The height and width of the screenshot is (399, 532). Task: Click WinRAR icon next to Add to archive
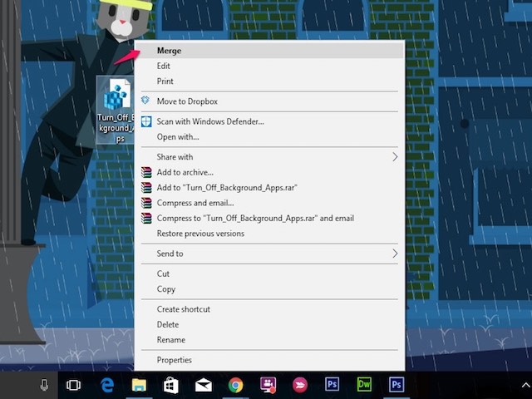pyautogui.click(x=146, y=172)
